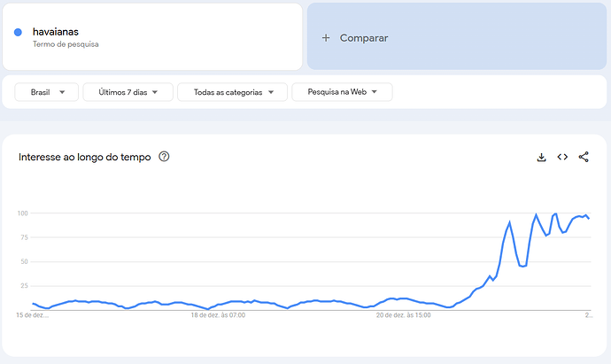Click the Interesse ao longo do tempo heading
Screen dimensions: 611x364
tap(84, 157)
